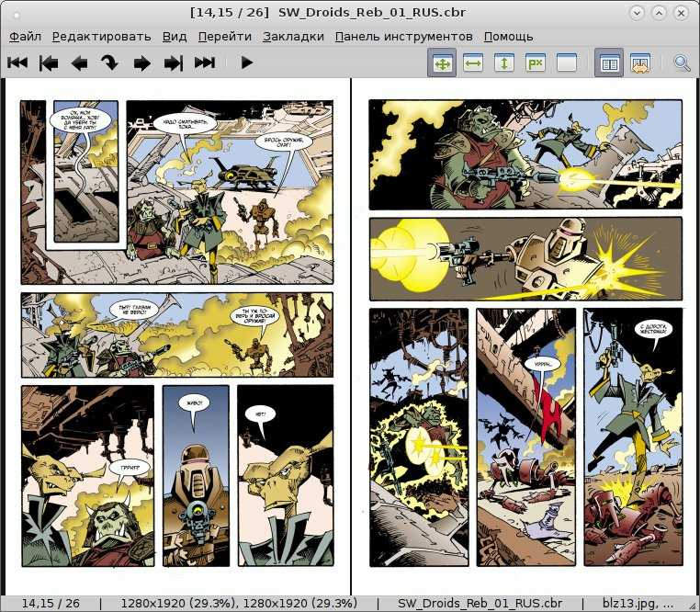
Task: Toggle fit to size px mode
Action: [536, 63]
